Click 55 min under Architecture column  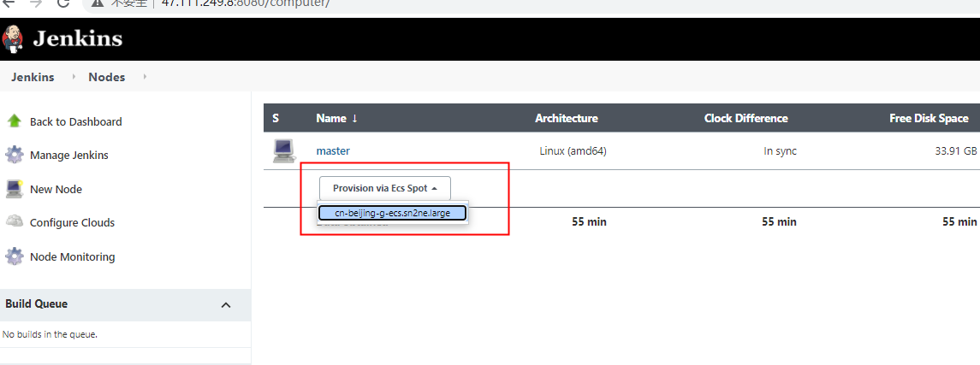(x=589, y=221)
